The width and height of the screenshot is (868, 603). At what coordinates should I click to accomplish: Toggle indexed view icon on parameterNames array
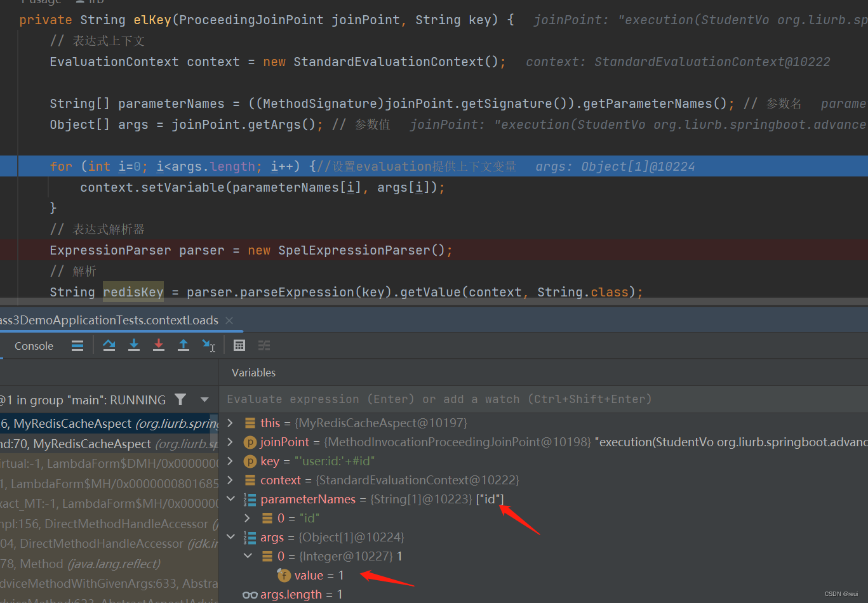point(250,499)
